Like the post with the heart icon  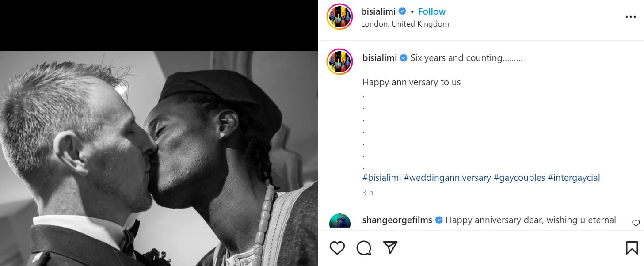pos(337,248)
